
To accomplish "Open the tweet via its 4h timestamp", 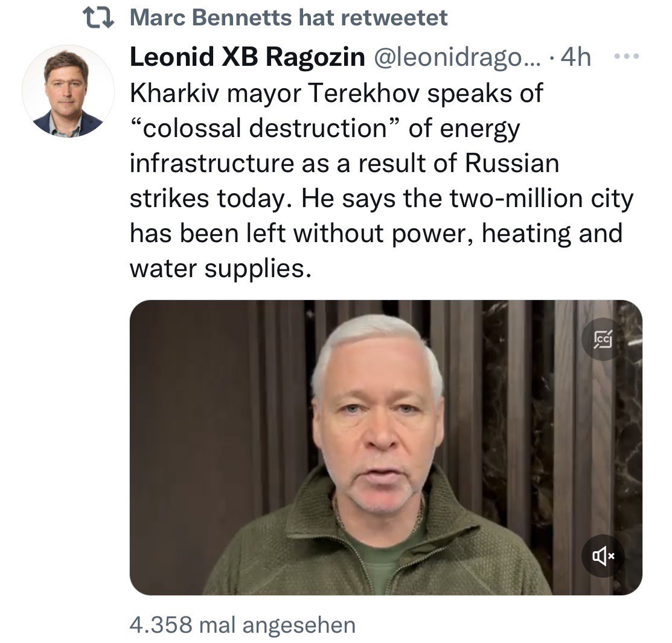I will 575,57.
